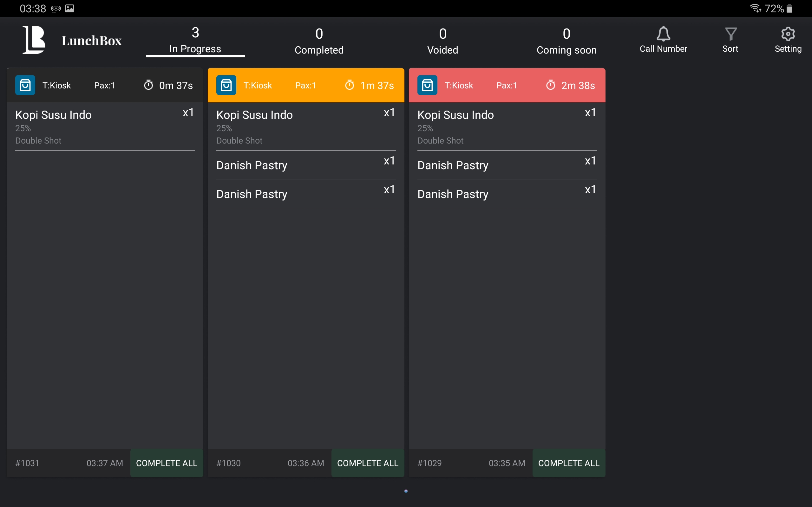812x507 pixels.
Task: Tap the timer icon showing 1m 37s
Action: click(350, 85)
